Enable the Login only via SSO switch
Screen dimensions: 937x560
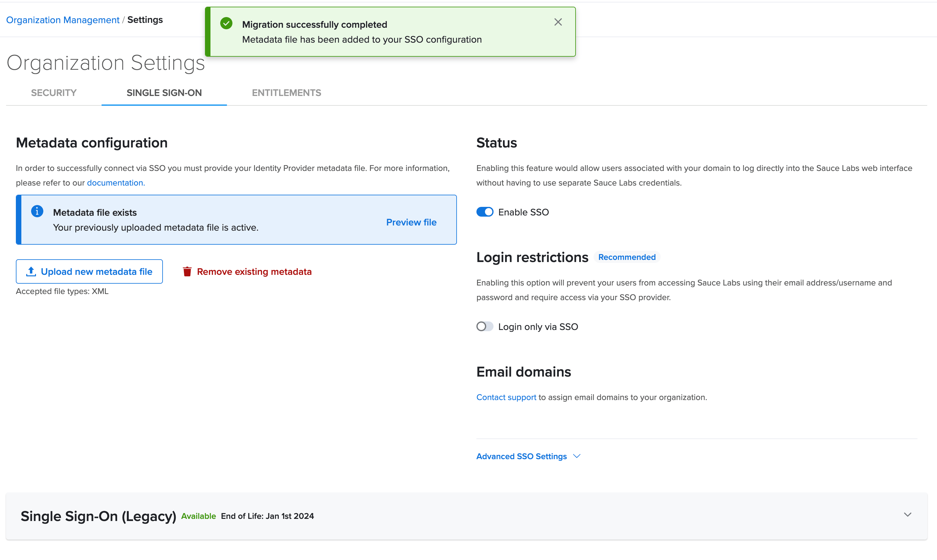[x=485, y=326]
